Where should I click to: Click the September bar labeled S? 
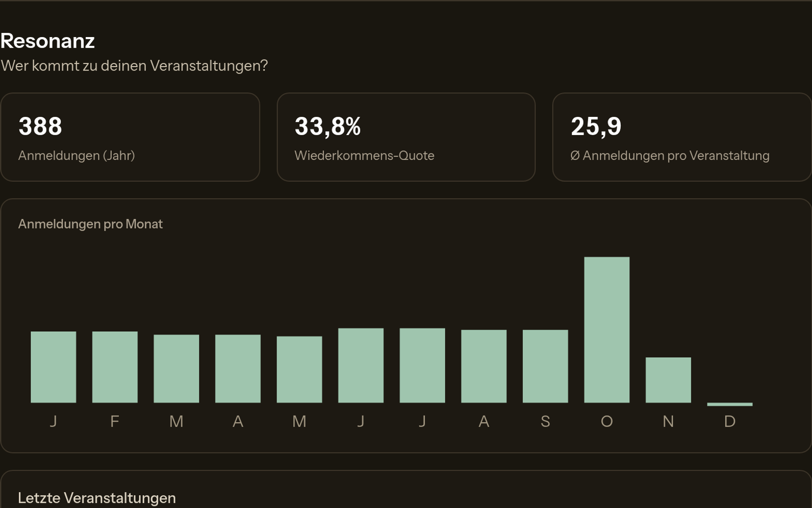(545, 366)
